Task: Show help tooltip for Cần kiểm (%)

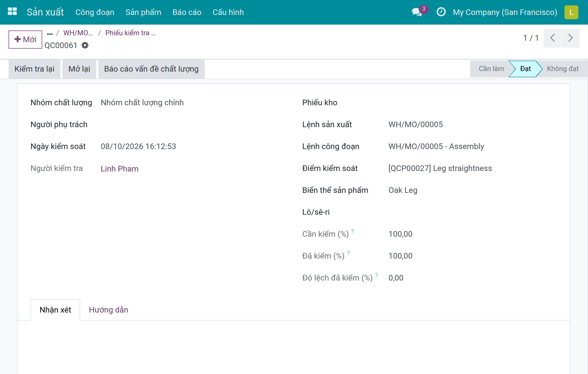Action: pyautogui.click(x=353, y=231)
